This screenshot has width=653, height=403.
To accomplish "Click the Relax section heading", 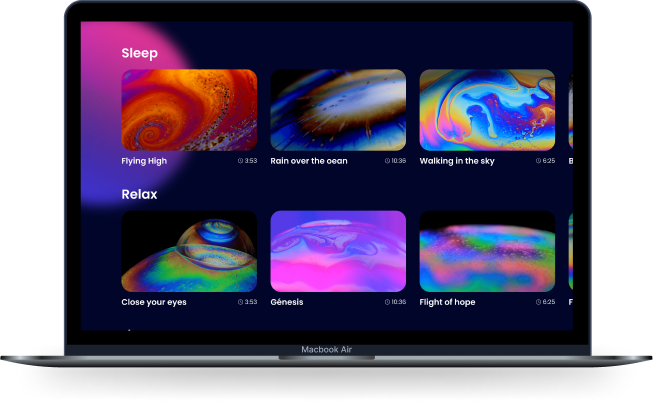I will click(x=139, y=194).
